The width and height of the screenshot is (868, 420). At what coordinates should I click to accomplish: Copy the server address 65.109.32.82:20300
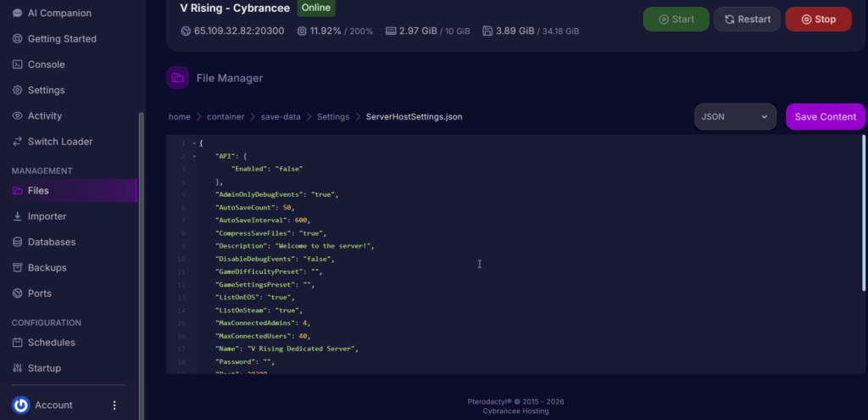239,31
